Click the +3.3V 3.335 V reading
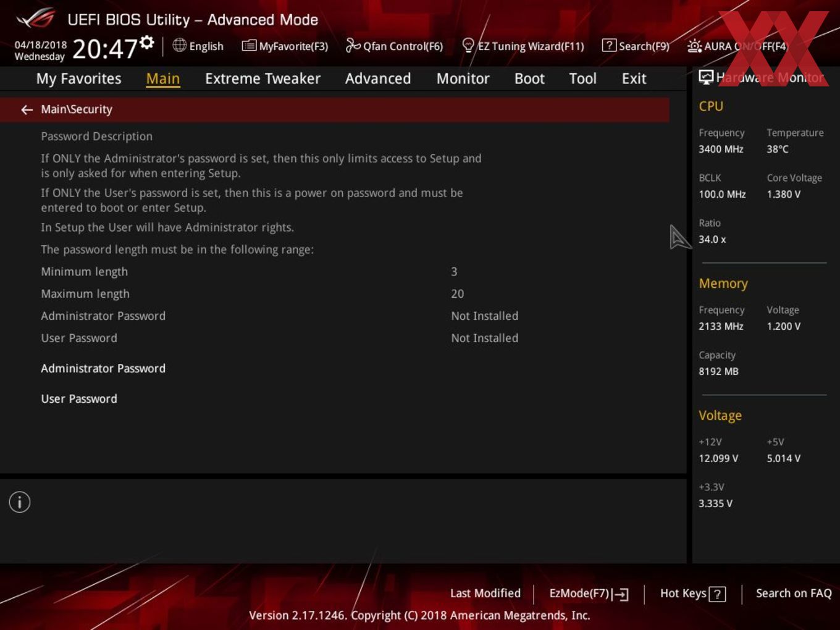The width and height of the screenshot is (840, 630). coord(715,504)
